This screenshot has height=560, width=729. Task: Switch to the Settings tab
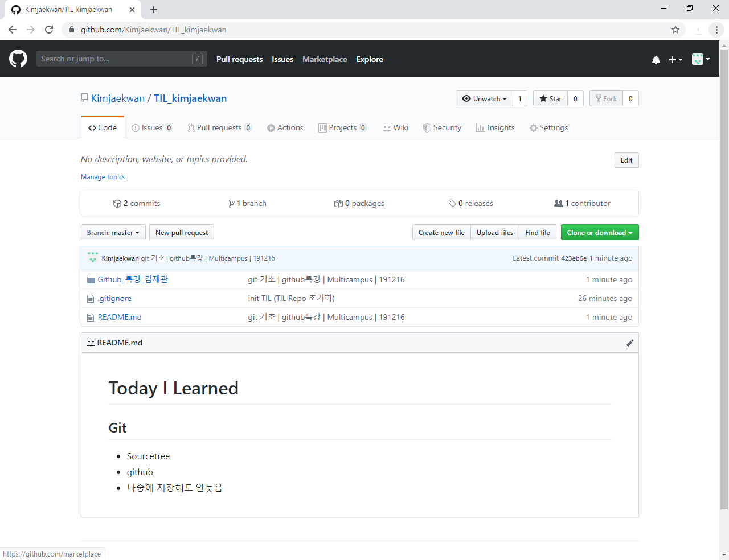[x=548, y=127]
